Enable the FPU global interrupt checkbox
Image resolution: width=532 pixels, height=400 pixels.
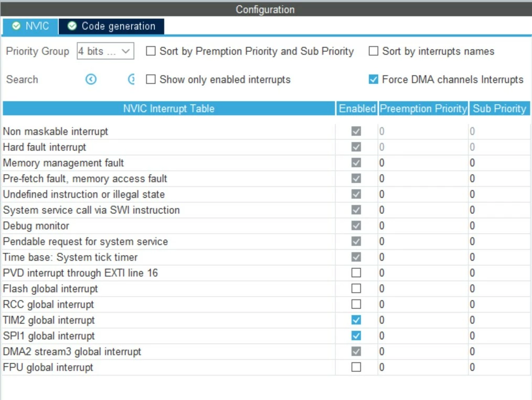[356, 367]
